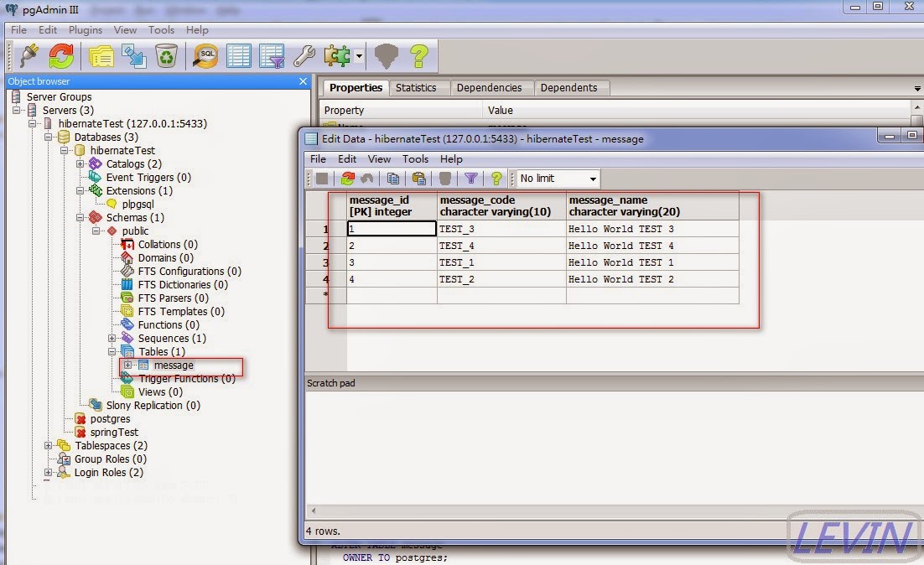
Task: Close the Object browser panel
Action: (303, 81)
